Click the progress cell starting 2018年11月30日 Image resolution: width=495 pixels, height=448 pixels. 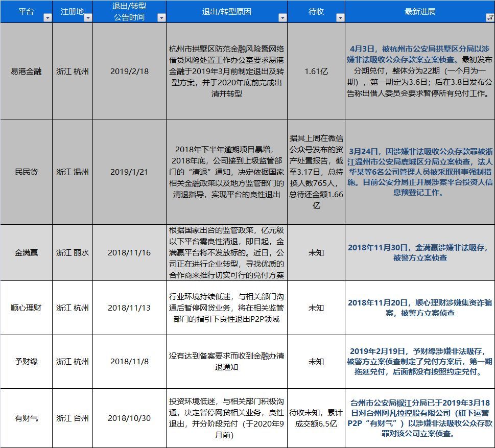420,252
